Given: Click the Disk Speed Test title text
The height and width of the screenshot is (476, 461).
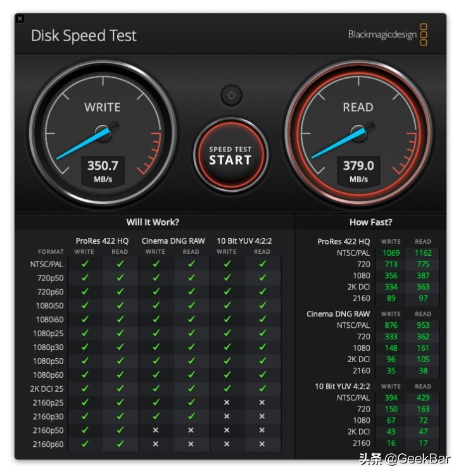Looking at the screenshot, I should pos(84,35).
